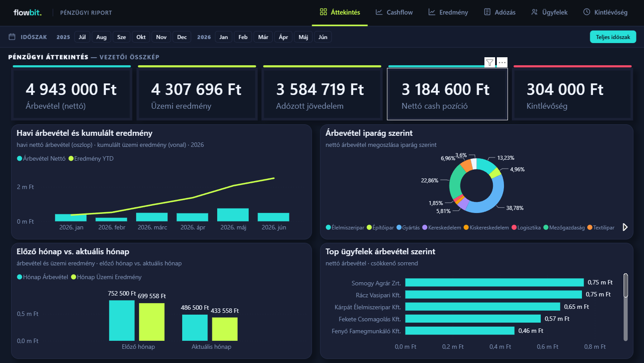Open the Kintlévőség tab
The image size is (644, 363).
pyautogui.click(x=605, y=12)
